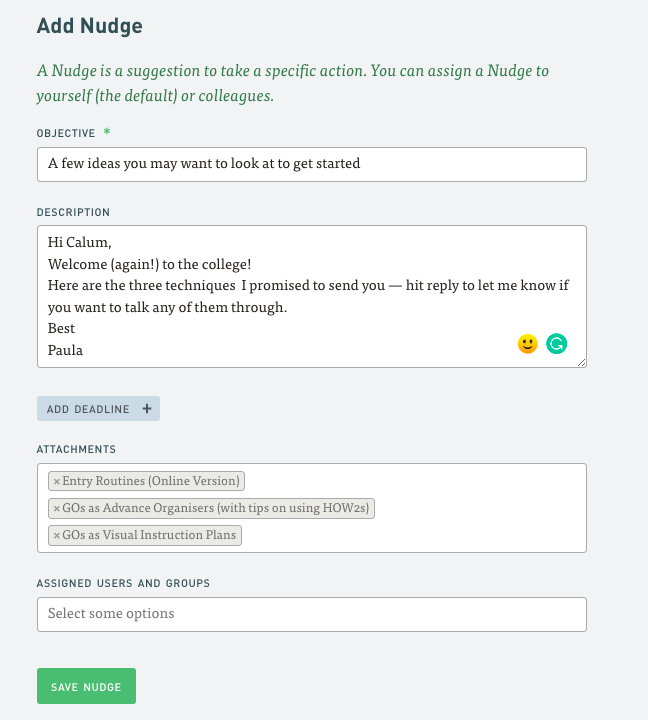648x720 pixels.
Task: Click the Assigned Users and Groups label
Action: point(123,583)
